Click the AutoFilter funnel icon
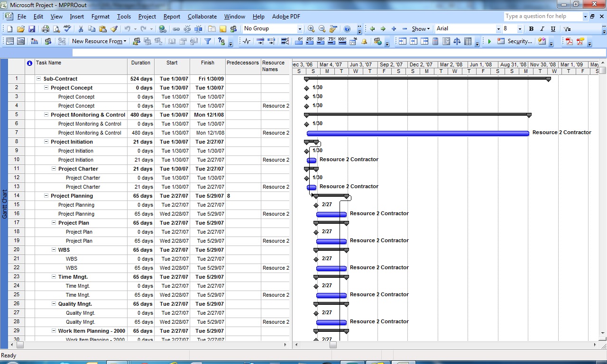Screen dimensions: 607x364 point(208,42)
